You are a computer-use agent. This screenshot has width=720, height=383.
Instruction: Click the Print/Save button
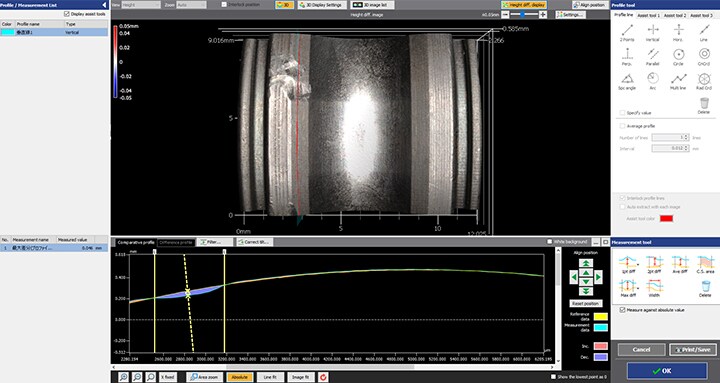click(693, 349)
